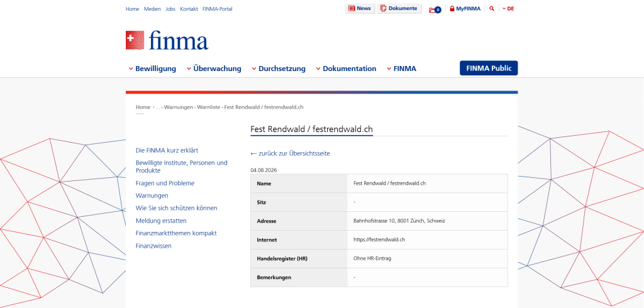Screen dimensions: 644x308
Task: Click the ellipsis in the breadcrumb
Action: click(x=158, y=107)
